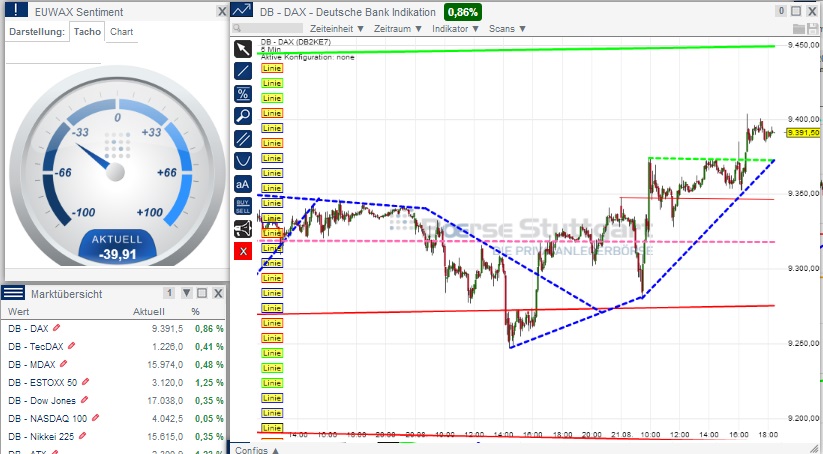Select the DB - TecDAX row name
The image size is (823, 454).
[36, 346]
